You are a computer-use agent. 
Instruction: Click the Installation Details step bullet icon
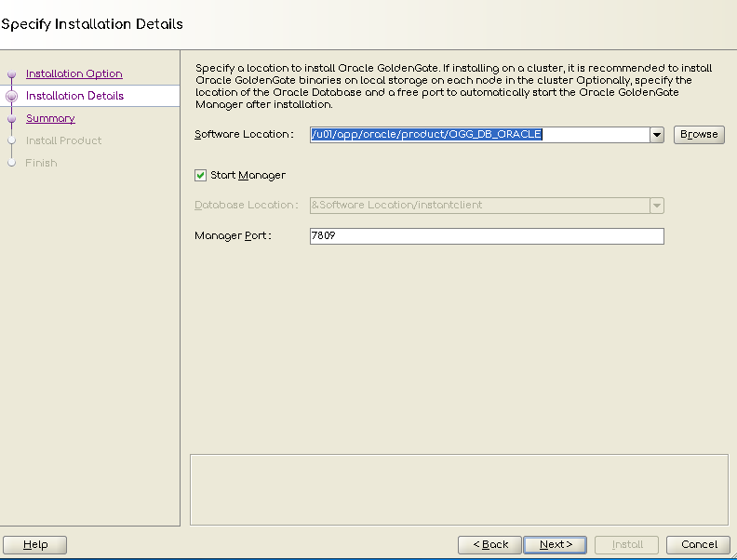12,97
